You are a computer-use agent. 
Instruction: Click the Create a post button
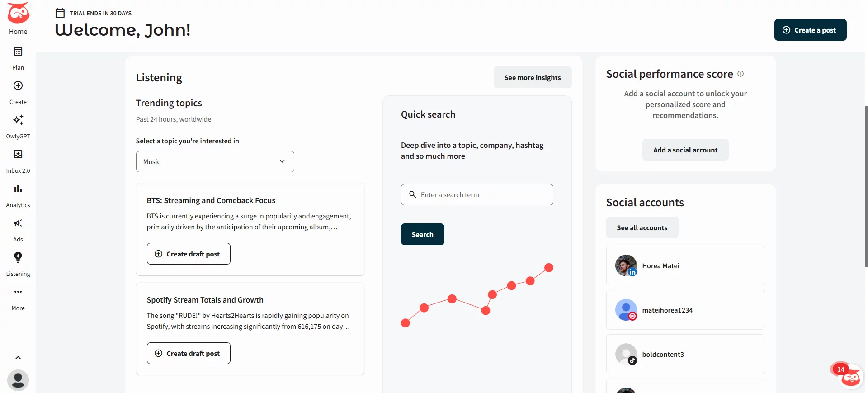(x=810, y=30)
